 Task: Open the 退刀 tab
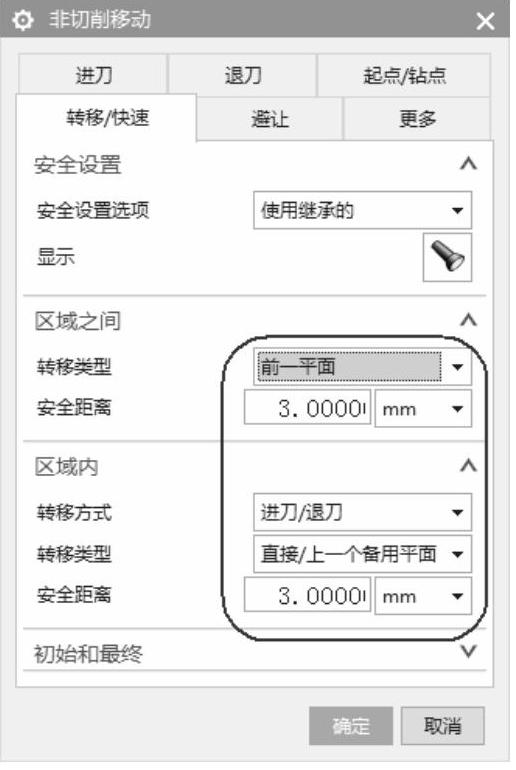tap(243, 75)
